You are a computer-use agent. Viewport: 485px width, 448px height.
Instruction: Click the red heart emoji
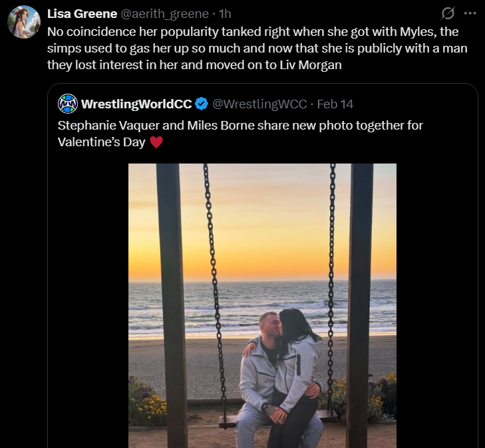click(156, 142)
